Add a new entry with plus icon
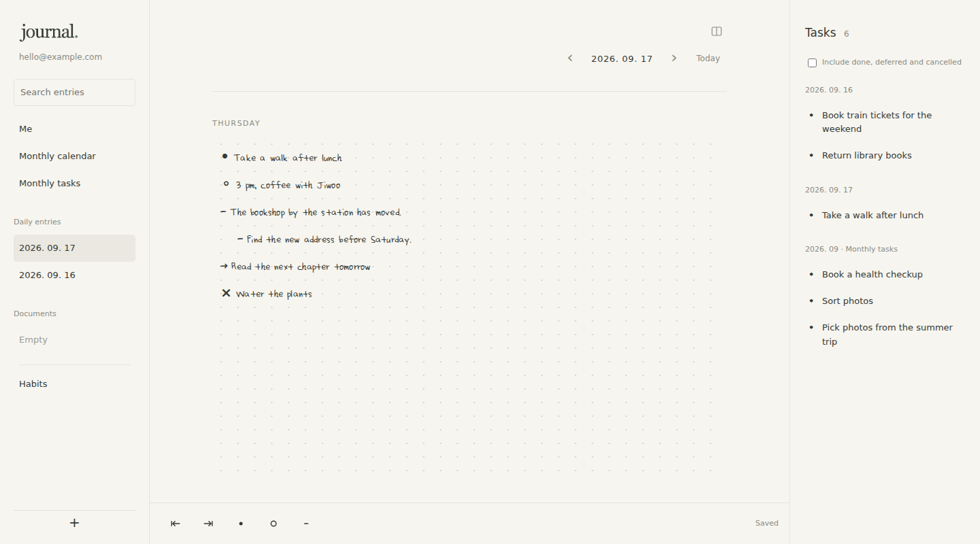 tap(74, 523)
